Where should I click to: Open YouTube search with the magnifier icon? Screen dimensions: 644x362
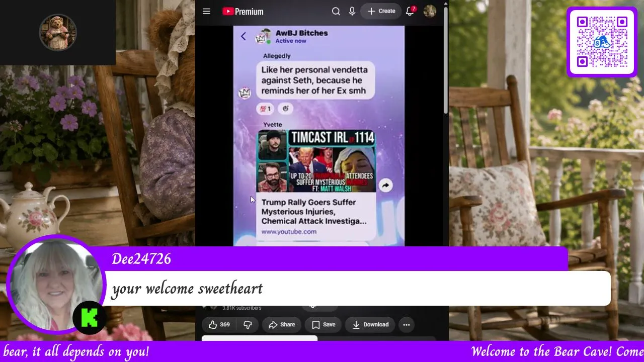coord(336,12)
